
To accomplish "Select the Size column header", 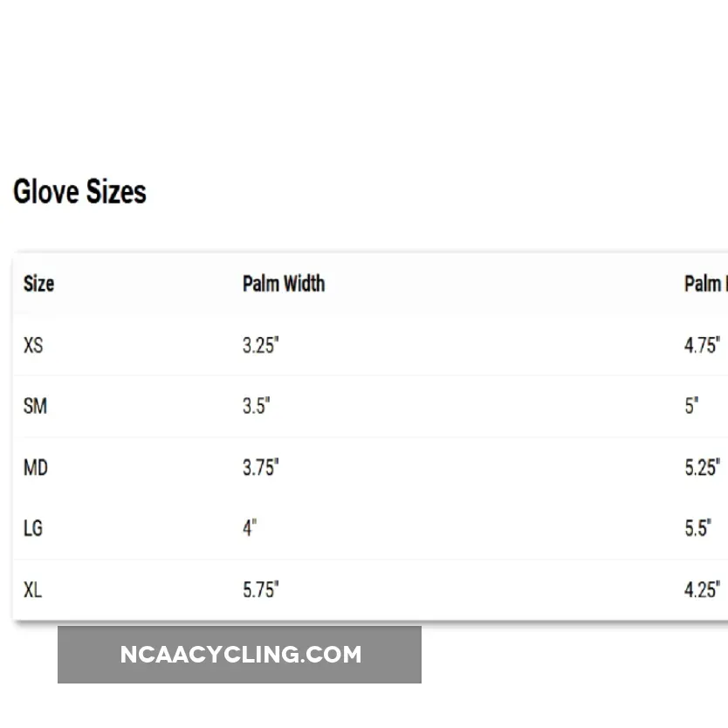I will pyautogui.click(x=38, y=284).
